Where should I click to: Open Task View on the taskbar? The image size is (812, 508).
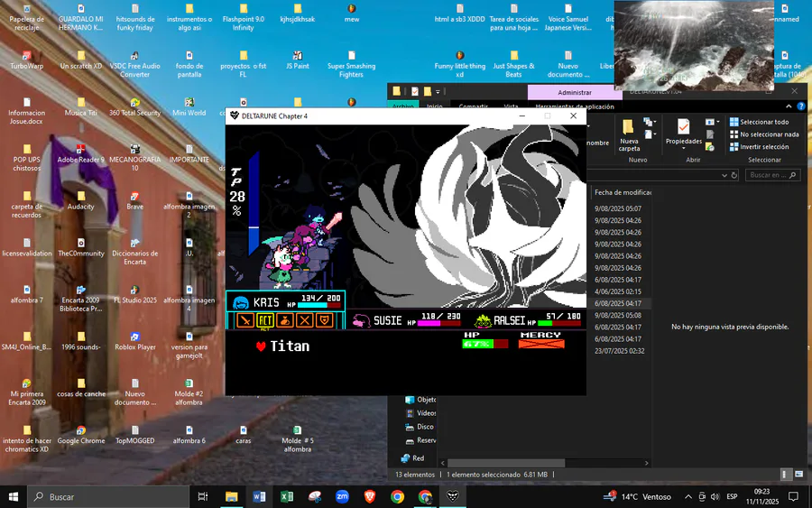coord(203,496)
